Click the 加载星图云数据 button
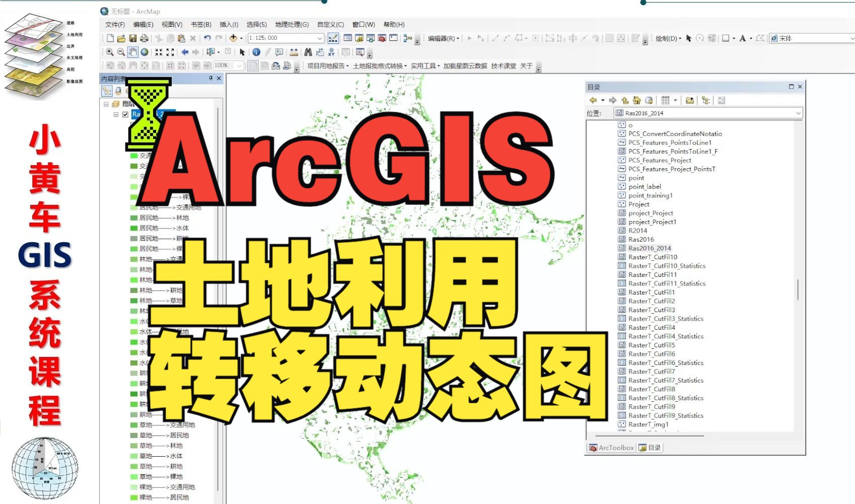The height and width of the screenshot is (504, 855). pos(465,66)
